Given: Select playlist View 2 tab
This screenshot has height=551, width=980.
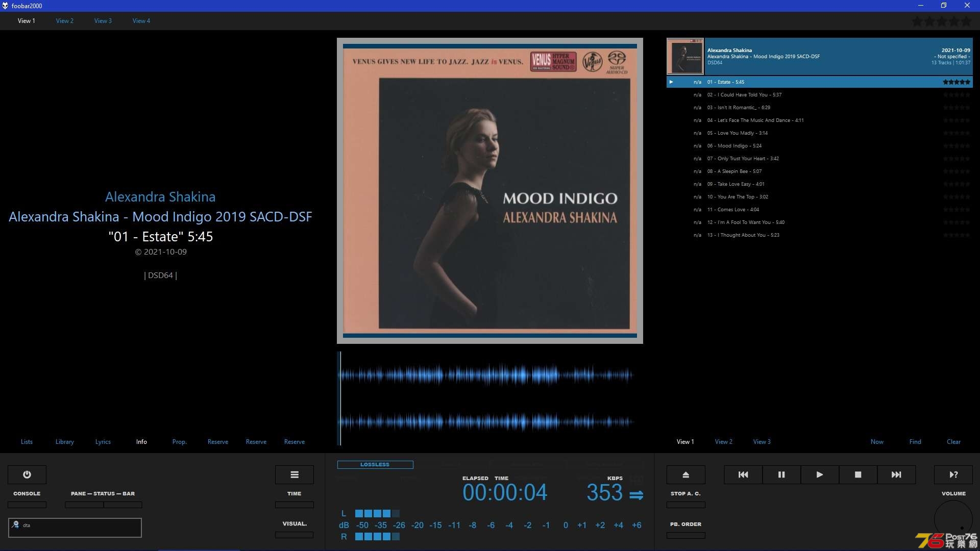Looking at the screenshot, I should tap(724, 442).
